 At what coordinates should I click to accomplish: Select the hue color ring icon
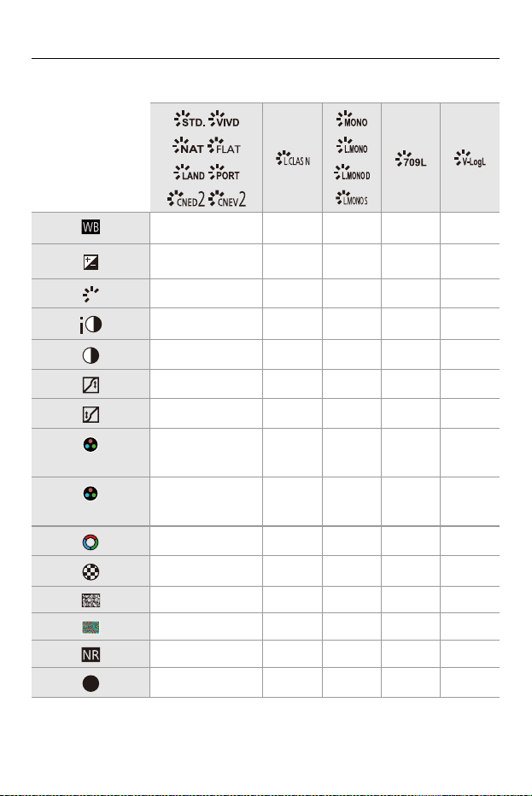[x=91, y=542]
